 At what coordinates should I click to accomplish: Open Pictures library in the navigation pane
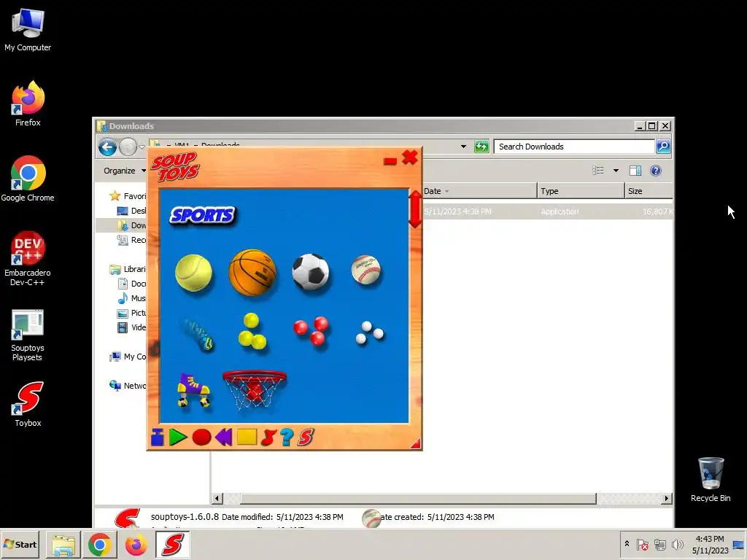click(x=132, y=313)
